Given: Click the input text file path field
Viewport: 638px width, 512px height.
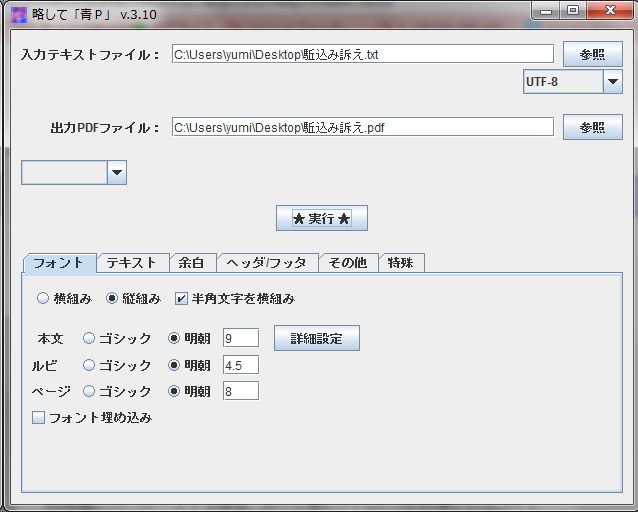Looking at the screenshot, I should [363, 54].
